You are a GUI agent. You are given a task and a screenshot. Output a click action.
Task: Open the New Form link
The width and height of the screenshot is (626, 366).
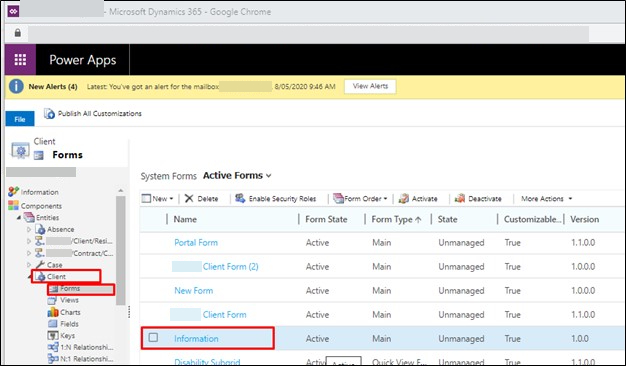pos(193,290)
